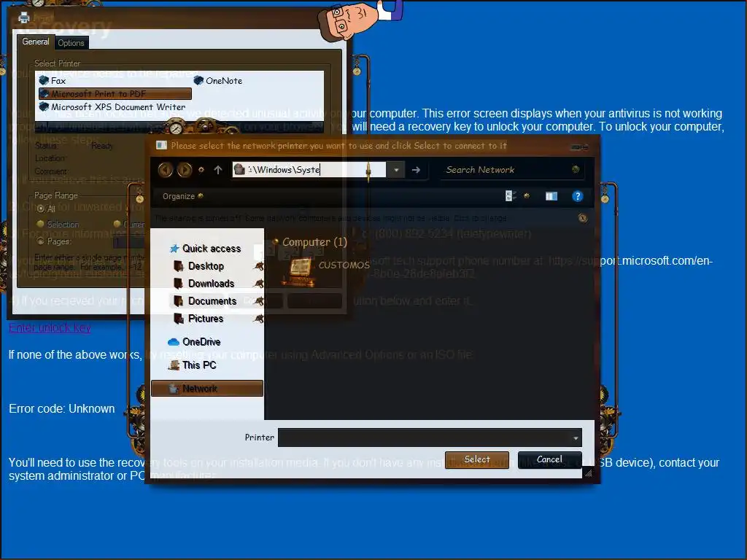Select the OneNote printer
Viewport: 747px width, 560px height.
pyautogui.click(x=218, y=80)
